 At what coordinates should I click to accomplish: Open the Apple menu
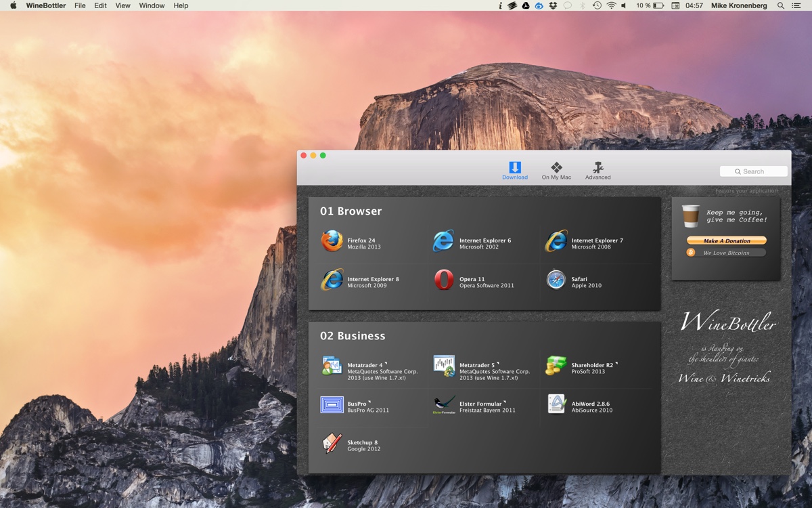13,5
